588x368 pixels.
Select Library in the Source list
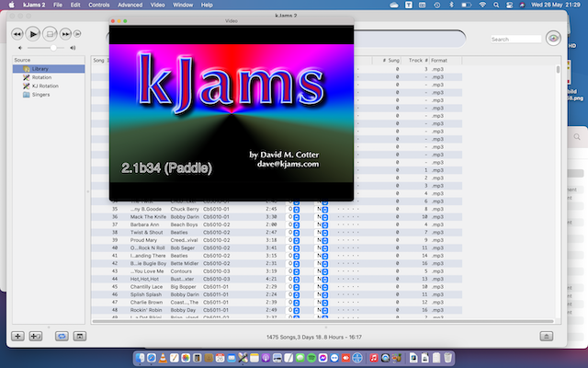coord(40,69)
